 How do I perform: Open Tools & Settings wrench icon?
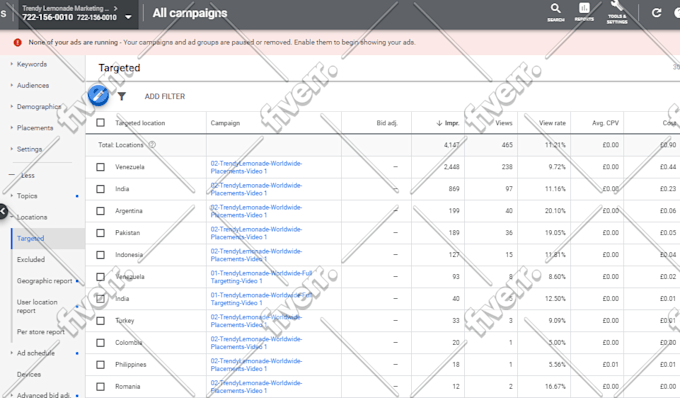point(617,12)
